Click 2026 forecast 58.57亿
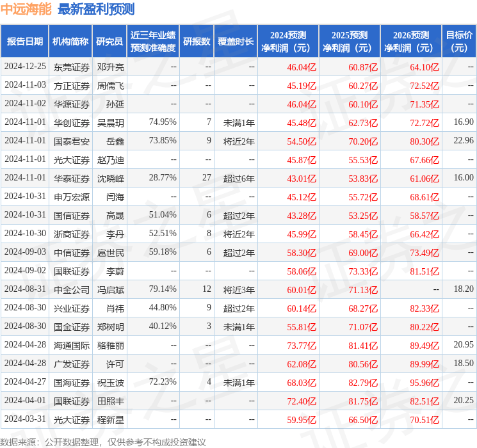 (424, 216)
